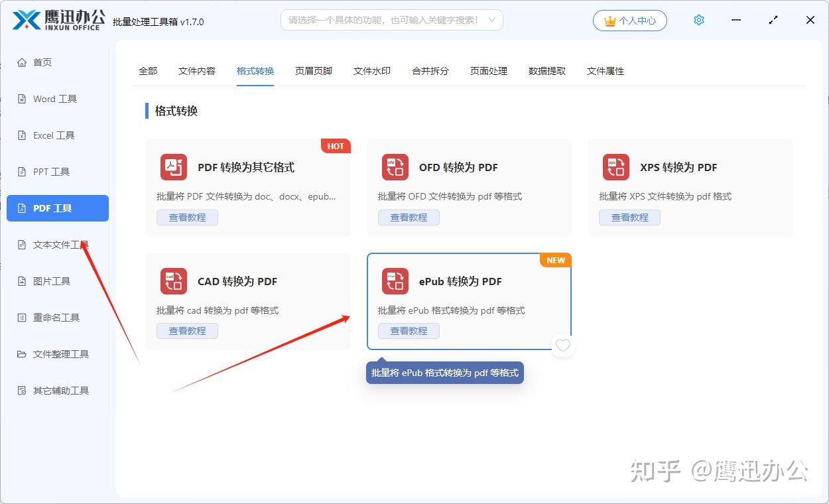Click 查看教程 under CAD 转换为 PDF
829x504 pixels.
pyautogui.click(x=187, y=331)
